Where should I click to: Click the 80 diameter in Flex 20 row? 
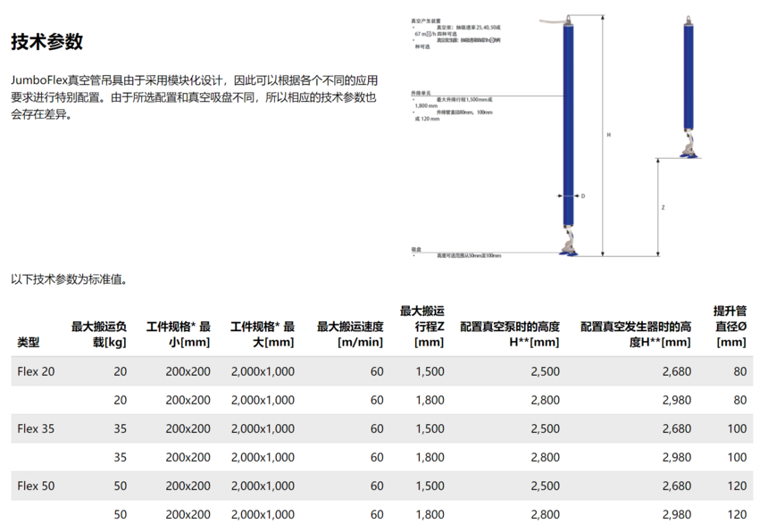click(740, 371)
